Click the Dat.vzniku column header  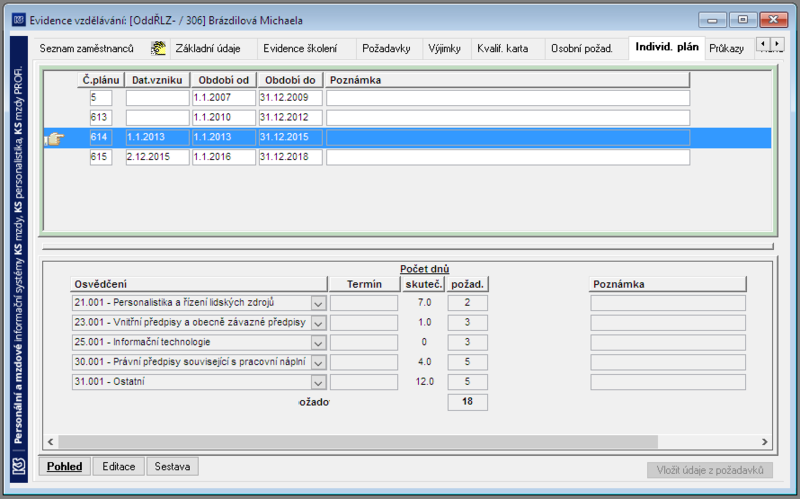point(157,80)
